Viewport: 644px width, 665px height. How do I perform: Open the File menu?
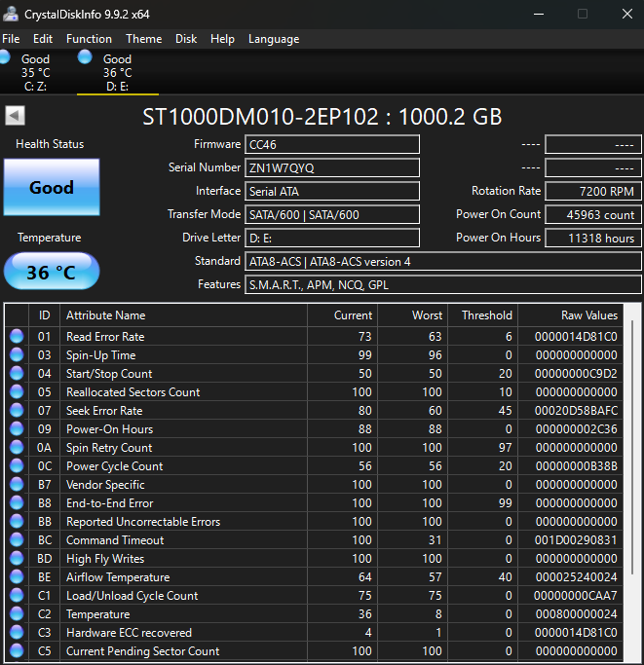click(x=11, y=39)
